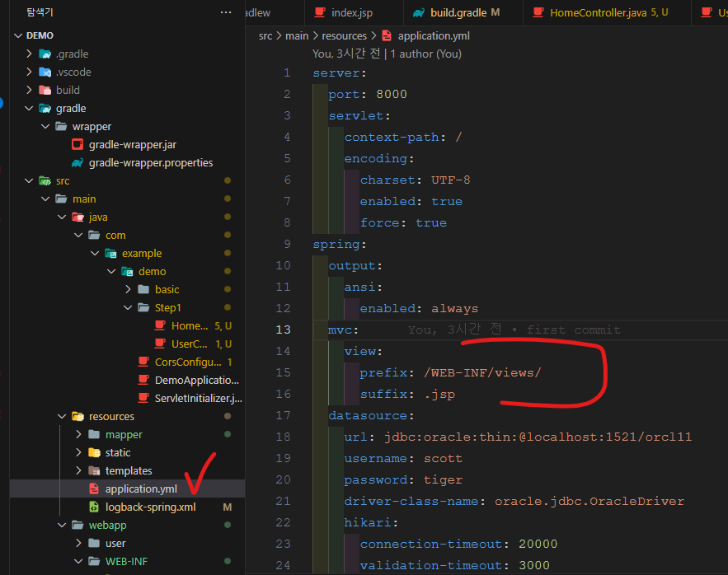Click the gradle-wrapper.properties elephant icon
The width and height of the screenshot is (728, 575).
(77, 162)
